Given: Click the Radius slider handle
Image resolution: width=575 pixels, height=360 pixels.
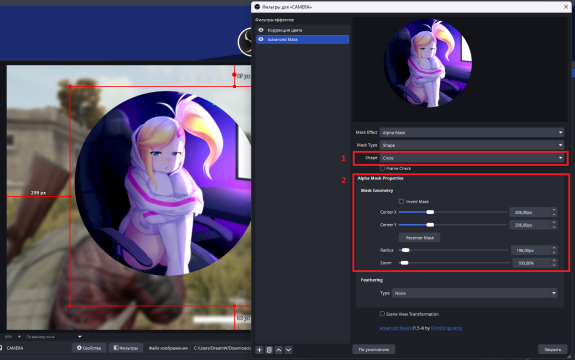Looking at the screenshot, I should (405, 250).
